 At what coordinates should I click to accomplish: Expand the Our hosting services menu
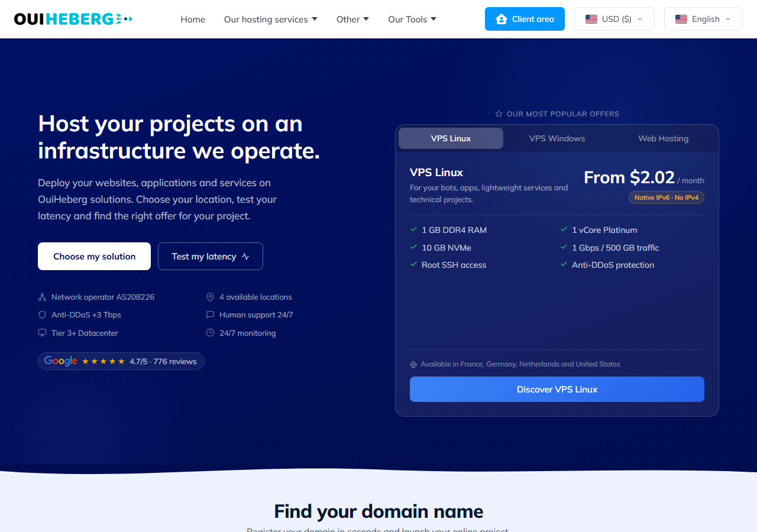[x=271, y=19]
